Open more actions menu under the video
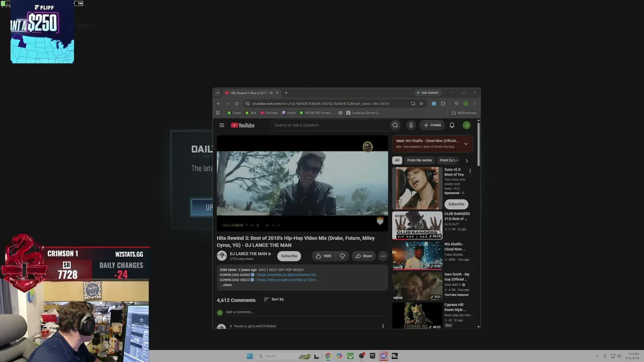Viewport: 644px width, 362px height. point(383,256)
